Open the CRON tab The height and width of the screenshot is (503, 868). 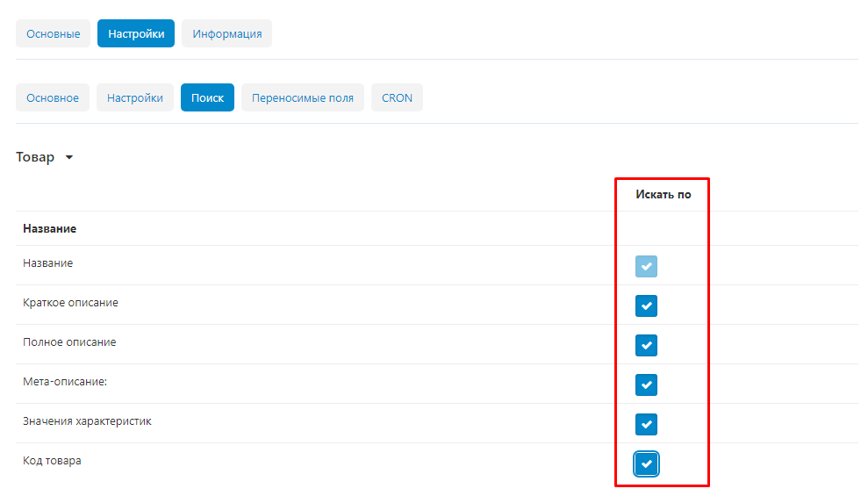click(397, 97)
